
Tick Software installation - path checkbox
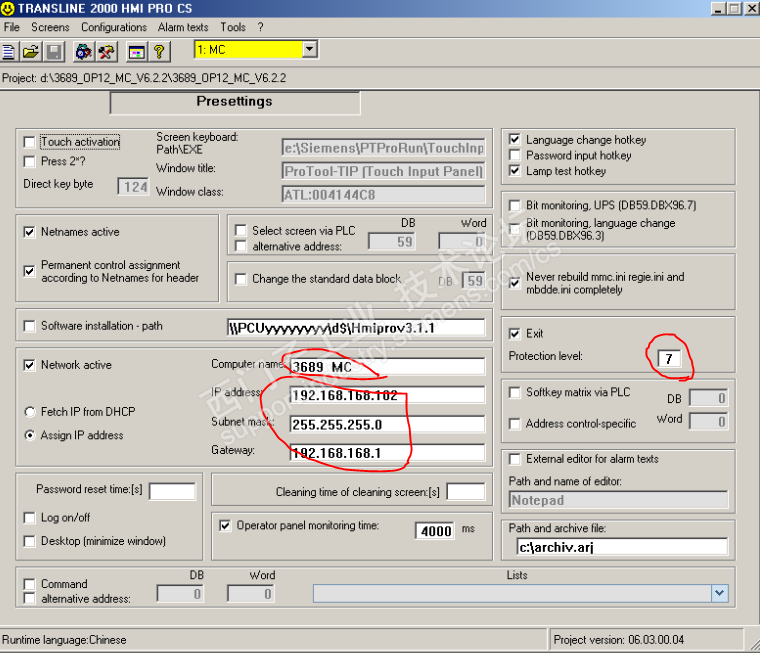30,326
